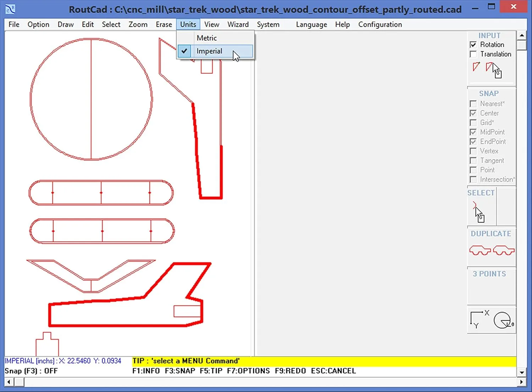Click the vertical scrollbar down arrow
This screenshot has height=392, width=532.
tap(522, 373)
